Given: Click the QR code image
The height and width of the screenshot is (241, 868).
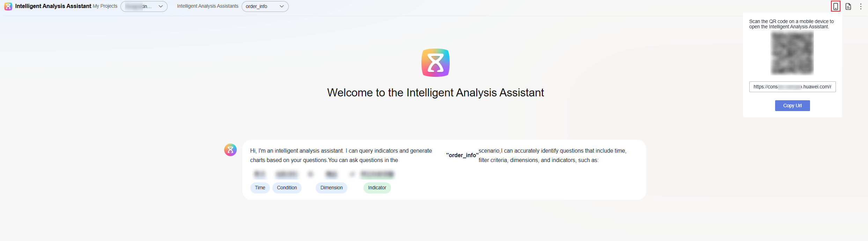Looking at the screenshot, I should click(x=792, y=53).
